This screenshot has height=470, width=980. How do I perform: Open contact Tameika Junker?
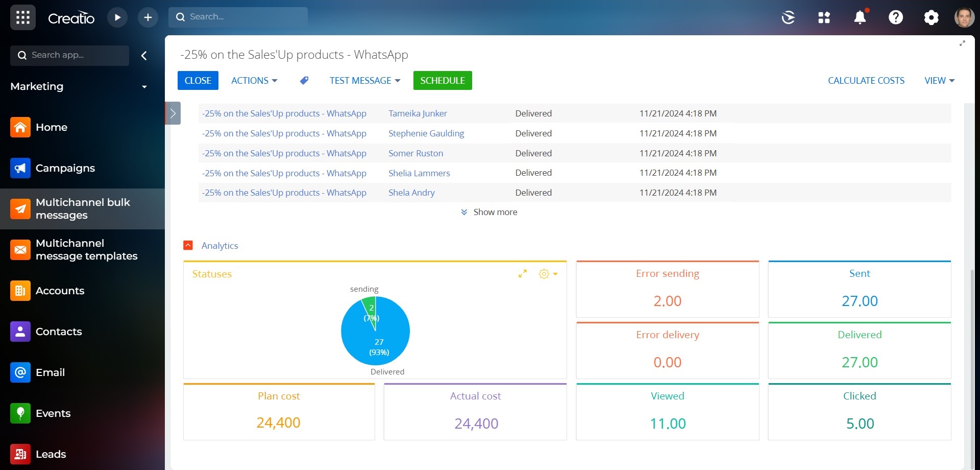tap(418, 113)
